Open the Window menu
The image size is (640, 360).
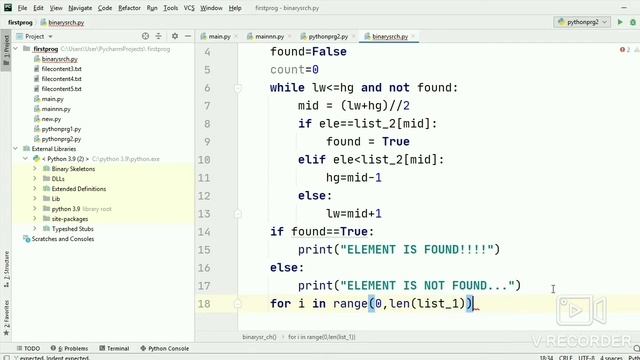211,8
